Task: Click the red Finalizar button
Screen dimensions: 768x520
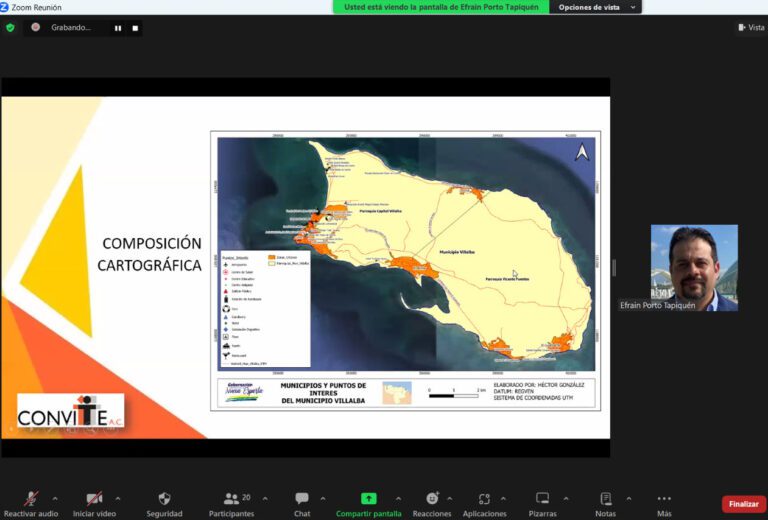Action: [743, 504]
